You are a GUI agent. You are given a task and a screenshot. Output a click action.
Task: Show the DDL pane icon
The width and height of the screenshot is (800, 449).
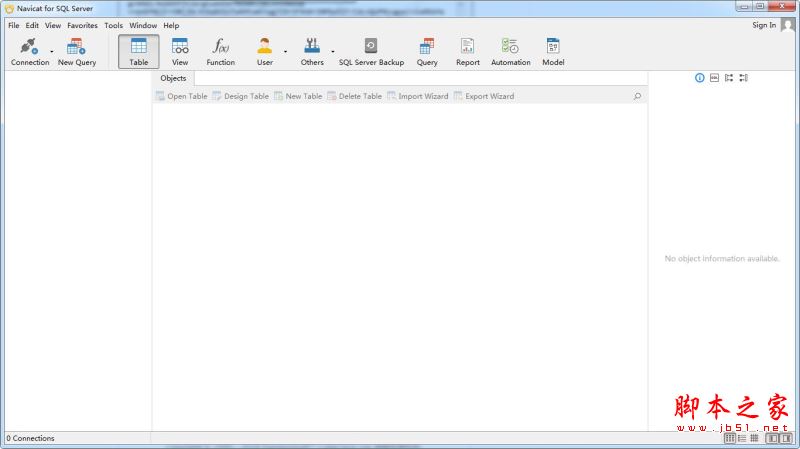click(714, 78)
